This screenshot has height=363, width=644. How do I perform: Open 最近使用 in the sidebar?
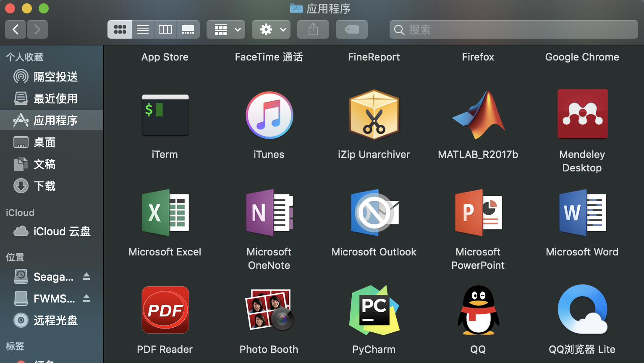pos(52,99)
